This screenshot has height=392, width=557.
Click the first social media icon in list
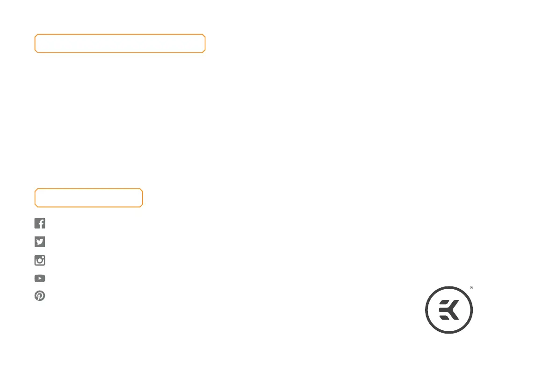click(x=40, y=223)
